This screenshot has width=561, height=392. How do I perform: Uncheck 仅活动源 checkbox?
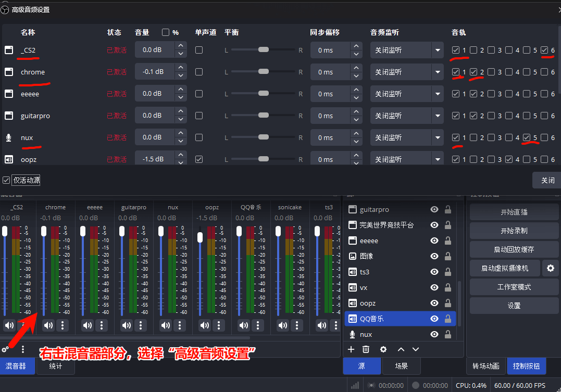point(6,180)
